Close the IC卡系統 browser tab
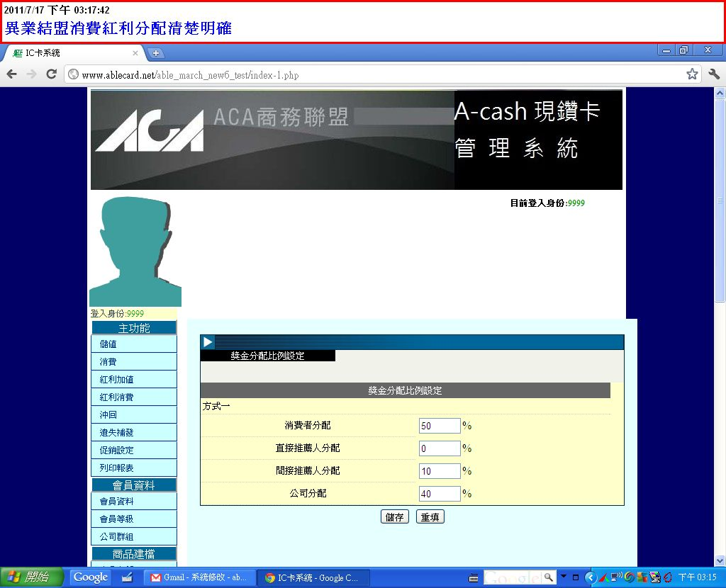The height and width of the screenshot is (588, 726). 135,53
